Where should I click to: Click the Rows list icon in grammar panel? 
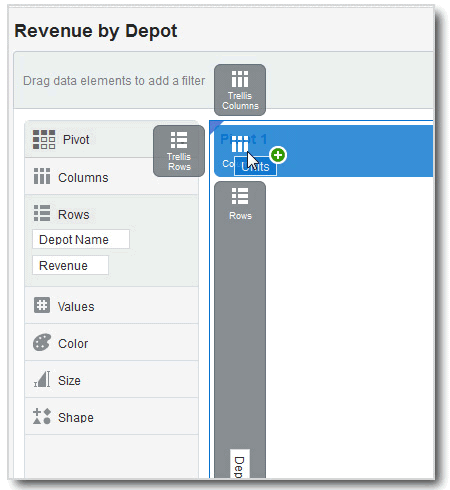pyautogui.click(x=42, y=213)
